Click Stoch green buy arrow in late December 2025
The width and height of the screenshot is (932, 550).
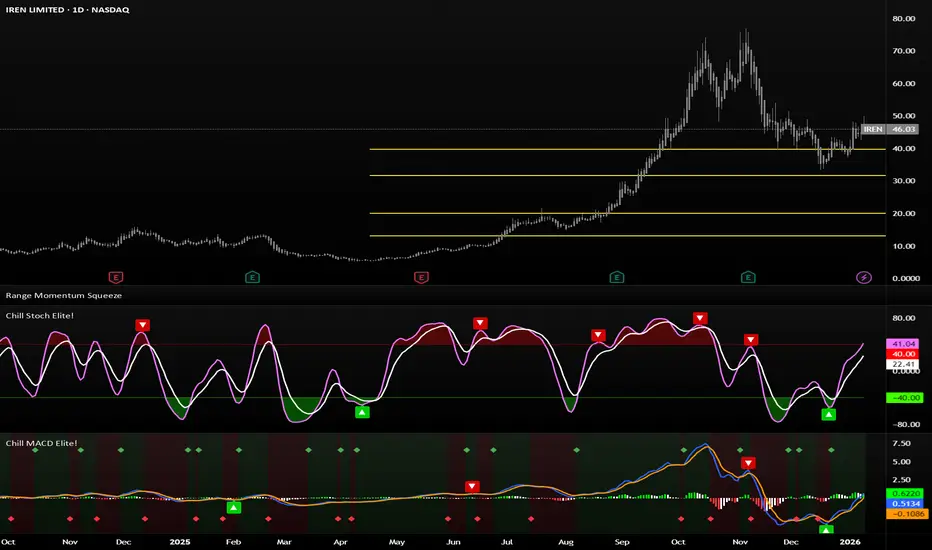pos(829,414)
